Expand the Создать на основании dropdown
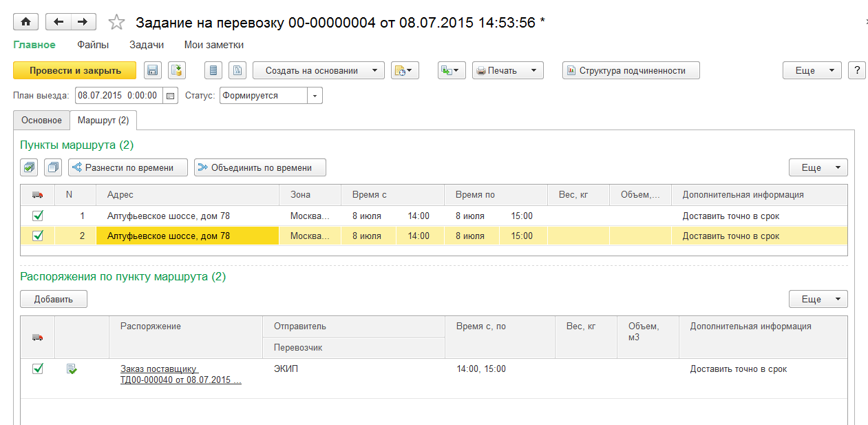This screenshot has width=868, height=425. pyautogui.click(x=319, y=70)
